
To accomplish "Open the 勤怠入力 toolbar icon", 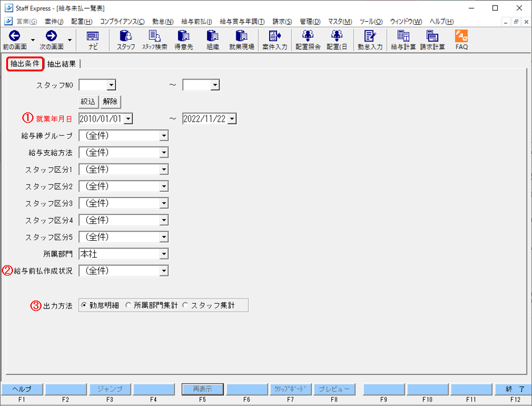I will [370, 36].
